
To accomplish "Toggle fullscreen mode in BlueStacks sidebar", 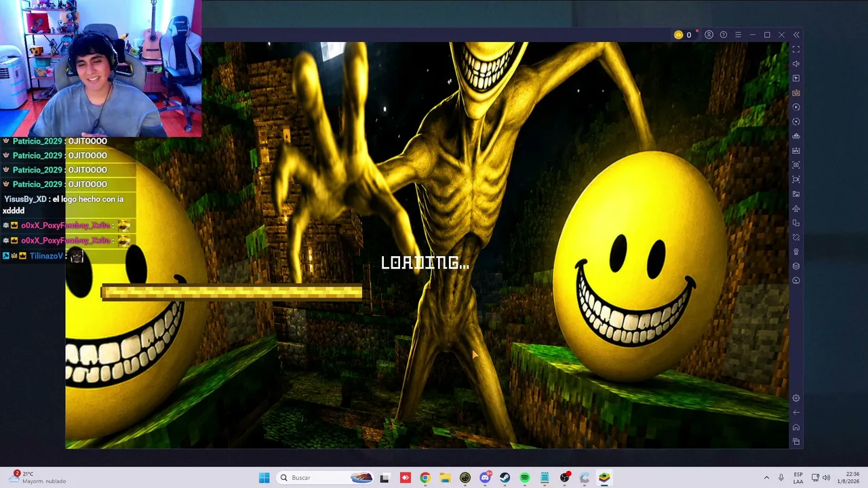I will coord(796,49).
